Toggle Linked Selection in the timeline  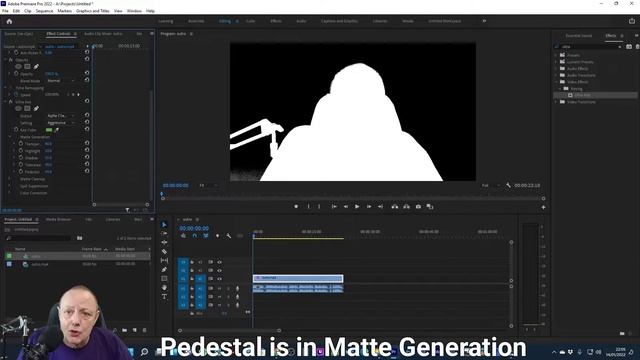(x=206, y=236)
